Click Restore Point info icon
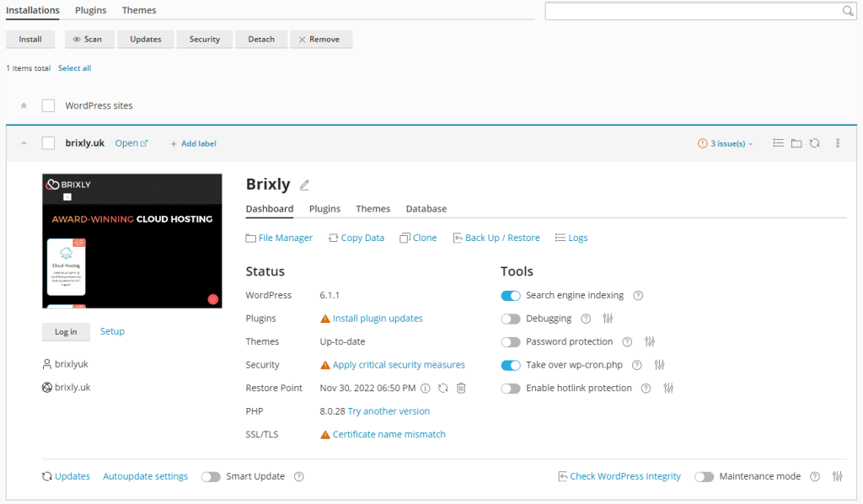 point(426,389)
